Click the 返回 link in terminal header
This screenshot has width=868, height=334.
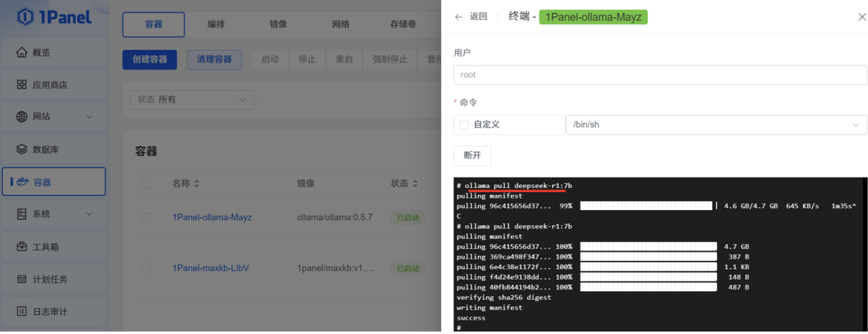(478, 17)
